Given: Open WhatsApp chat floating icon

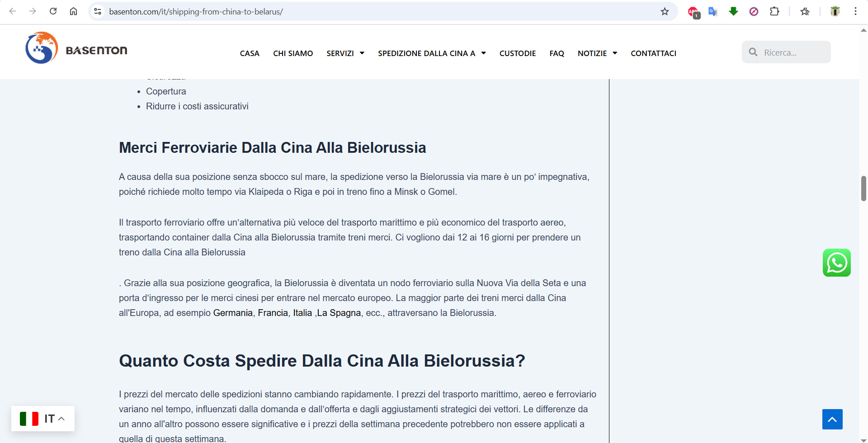Looking at the screenshot, I should click(836, 263).
